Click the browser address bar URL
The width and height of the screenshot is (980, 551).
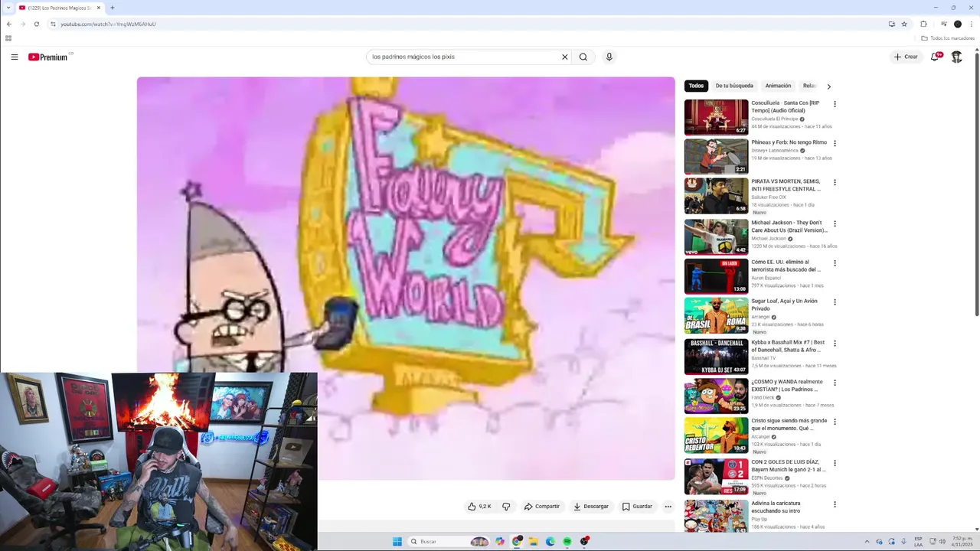pyautogui.click(x=108, y=24)
